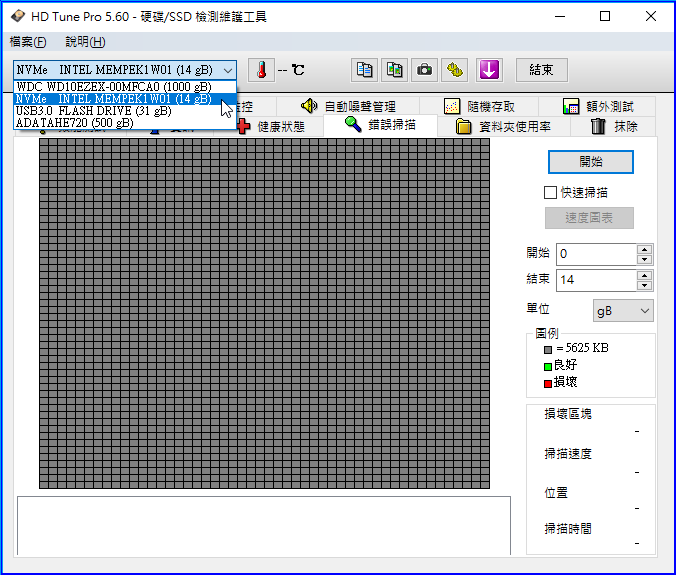The height and width of the screenshot is (575, 676).
Task: Close the HD Tune Pro window
Action: [651, 16]
